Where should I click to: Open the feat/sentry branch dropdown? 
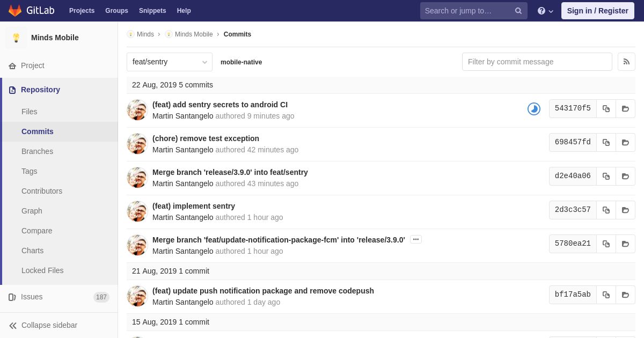coord(170,62)
